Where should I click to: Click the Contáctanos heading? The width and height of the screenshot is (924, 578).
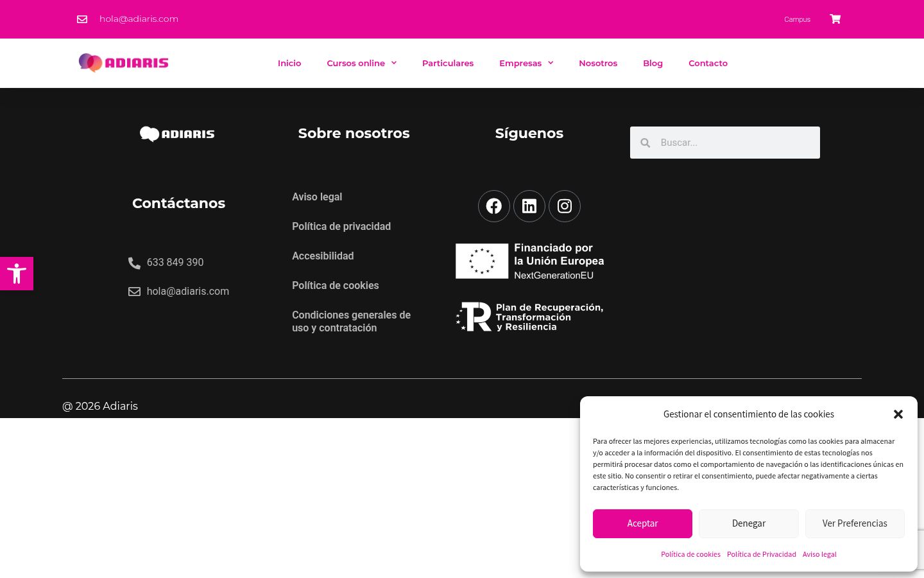tap(178, 203)
